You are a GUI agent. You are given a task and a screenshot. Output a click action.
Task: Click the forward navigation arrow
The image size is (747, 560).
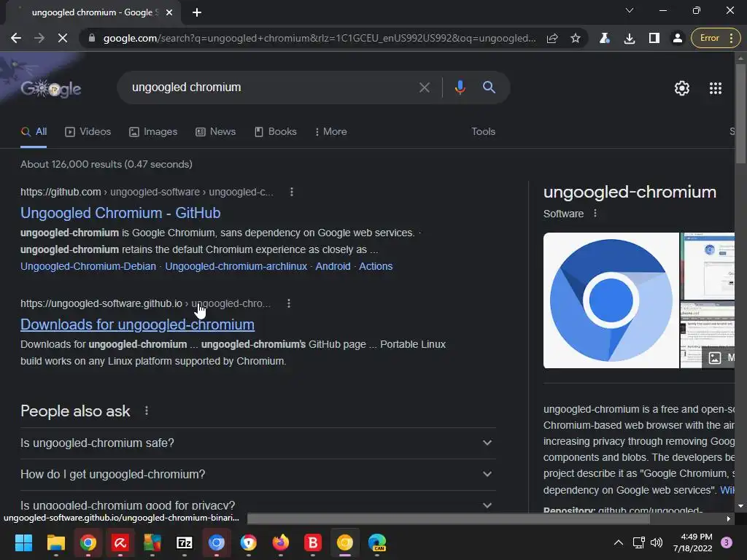[39, 38]
